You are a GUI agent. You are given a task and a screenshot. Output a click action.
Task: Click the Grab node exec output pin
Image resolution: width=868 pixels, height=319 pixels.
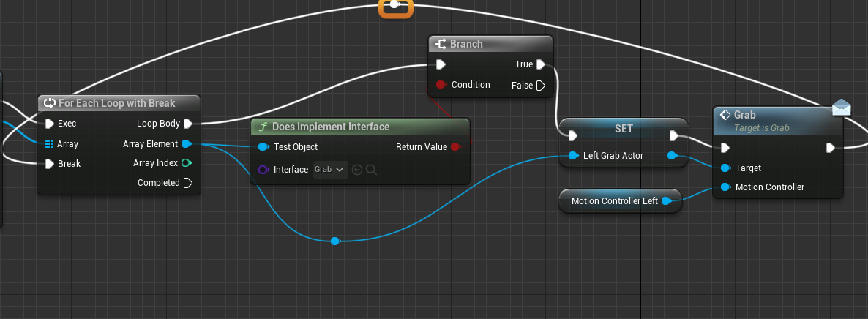(831, 148)
